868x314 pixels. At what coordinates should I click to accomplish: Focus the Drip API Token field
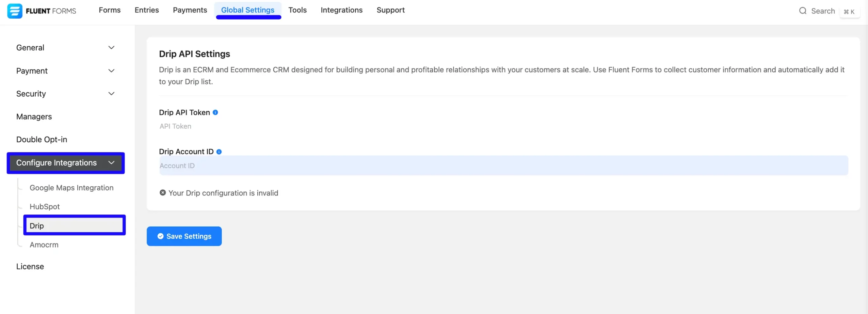click(504, 126)
